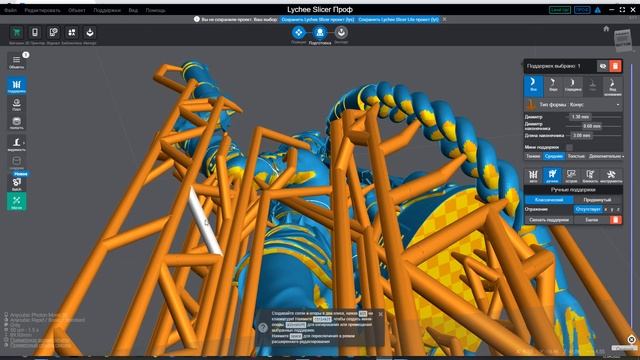Click the warning triangle icon in title bar
Screen dimensions: 640x360
pyautogui.click(x=598, y=10)
